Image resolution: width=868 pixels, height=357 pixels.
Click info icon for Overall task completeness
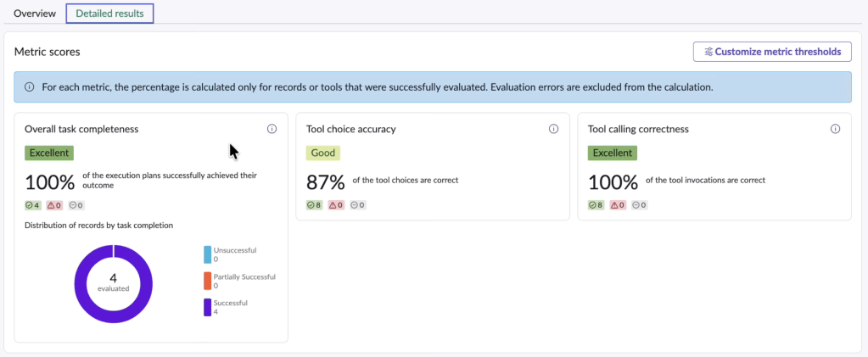point(272,129)
